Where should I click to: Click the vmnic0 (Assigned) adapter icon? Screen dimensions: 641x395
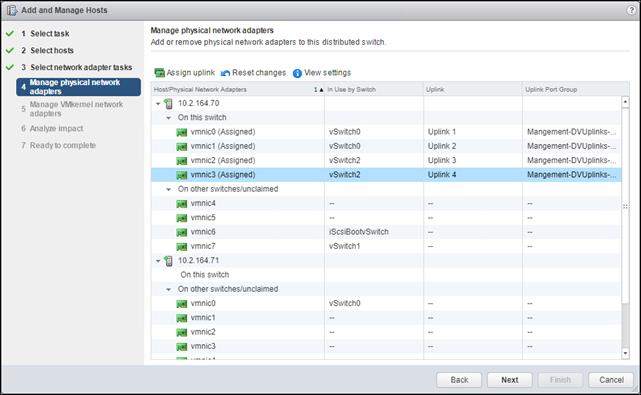(182, 132)
